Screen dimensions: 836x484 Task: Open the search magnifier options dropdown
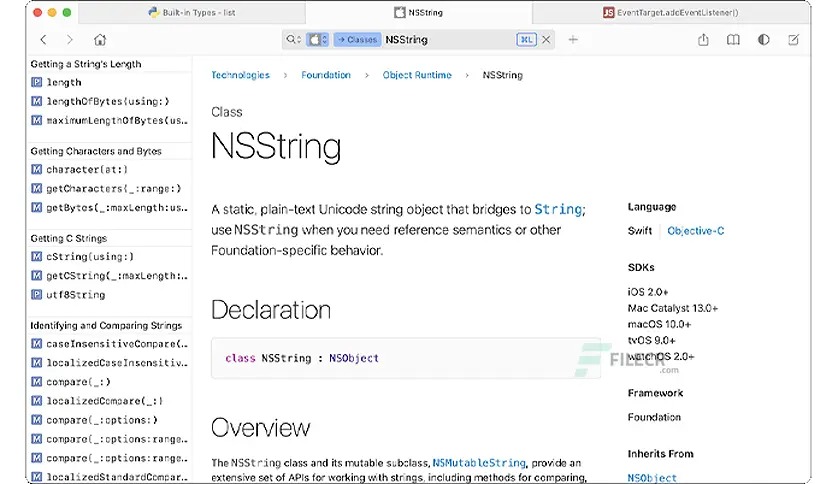coord(293,40)
